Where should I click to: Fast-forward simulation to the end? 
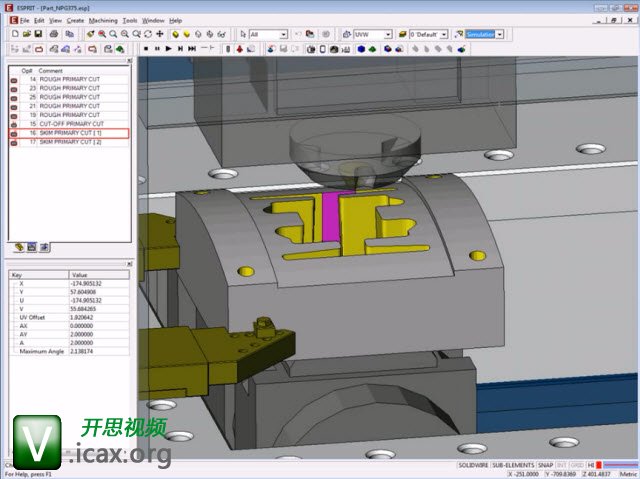click(x=192, y=49)
